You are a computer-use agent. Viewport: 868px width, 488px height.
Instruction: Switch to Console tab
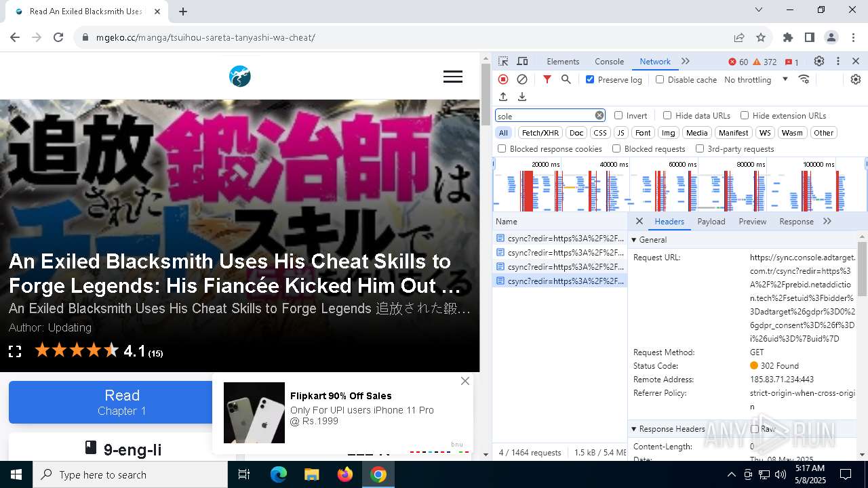tap(609, 61)
